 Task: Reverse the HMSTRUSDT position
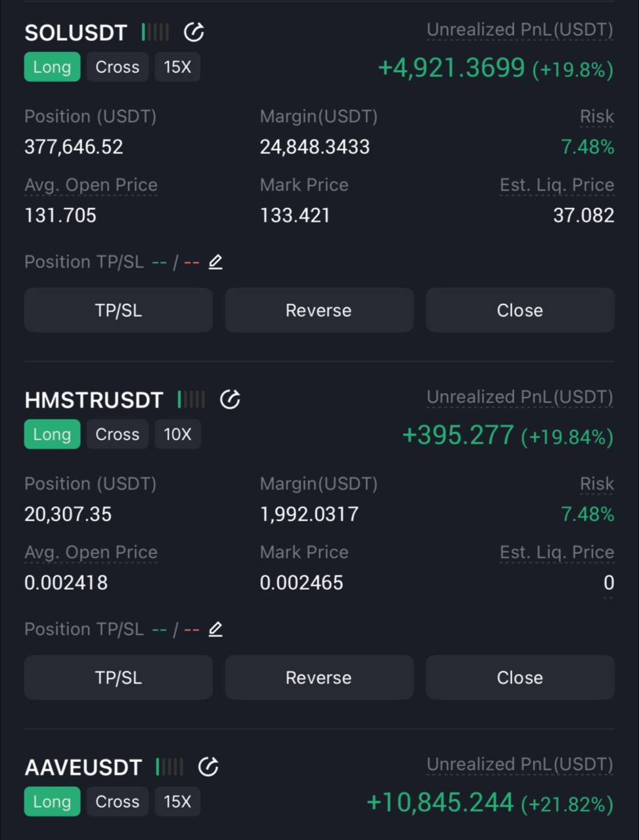319,678
